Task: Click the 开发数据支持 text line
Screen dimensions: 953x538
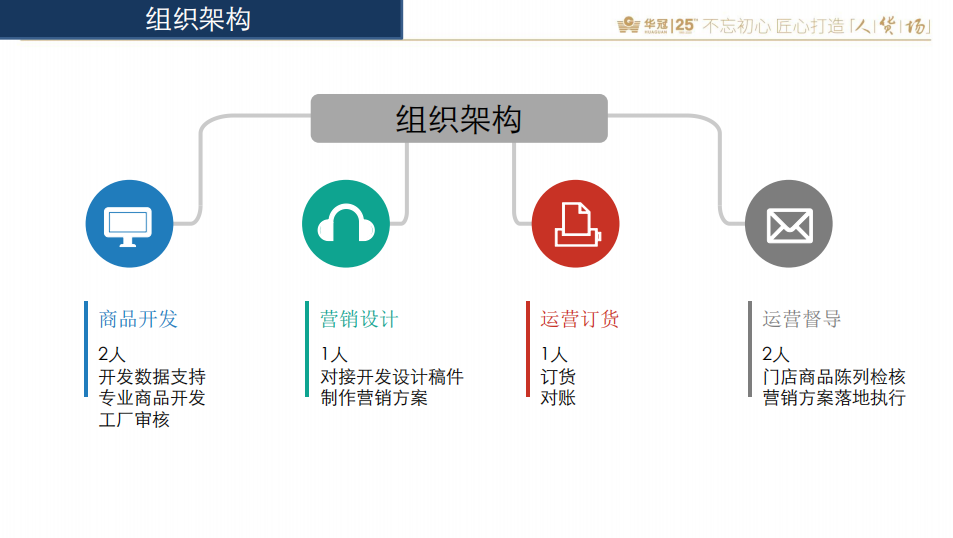Action: pyautogui.click(x=152, y=377)
